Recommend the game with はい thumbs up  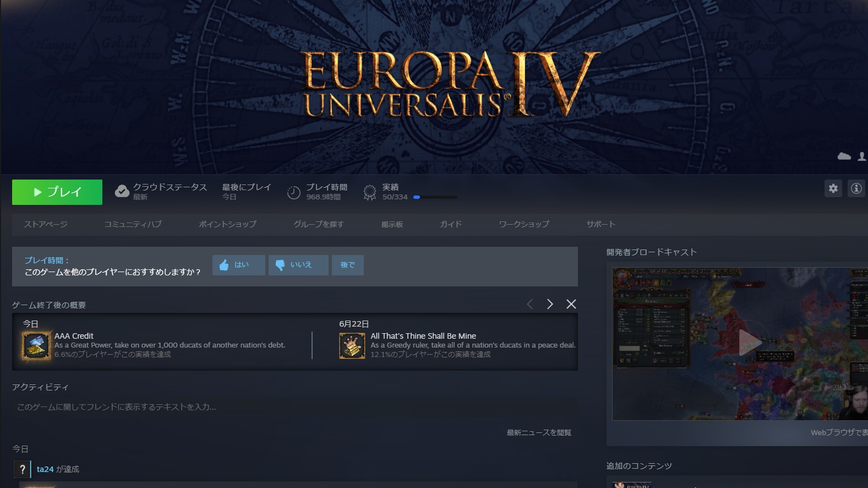pos(239,265)
